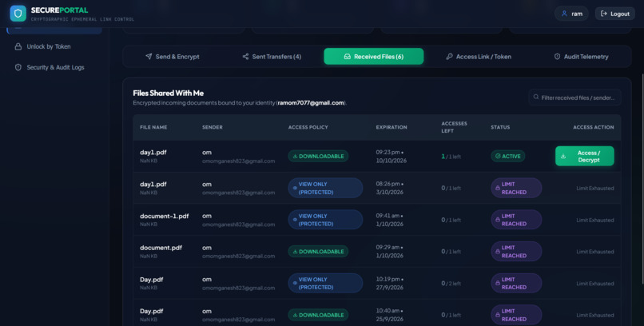Click the day1.pdf name expiring 3/10/2026
644x326 pixels.
(153, 185)
